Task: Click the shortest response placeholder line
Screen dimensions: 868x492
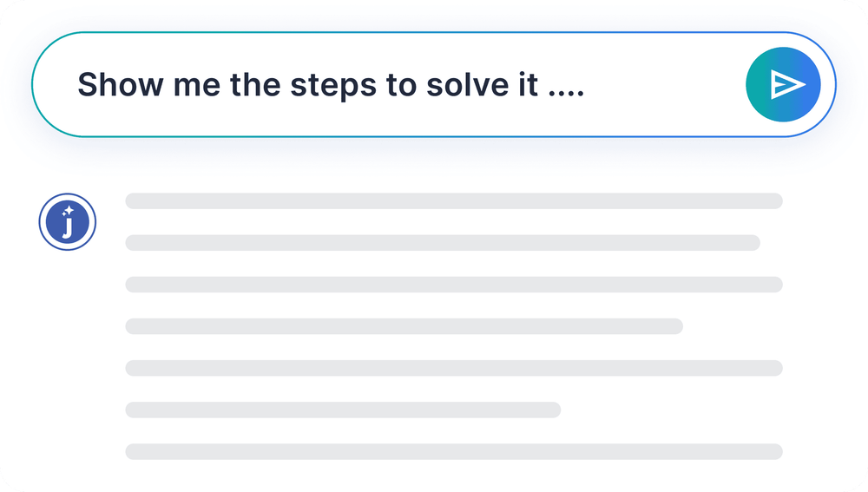Action: tap(343, 410)
